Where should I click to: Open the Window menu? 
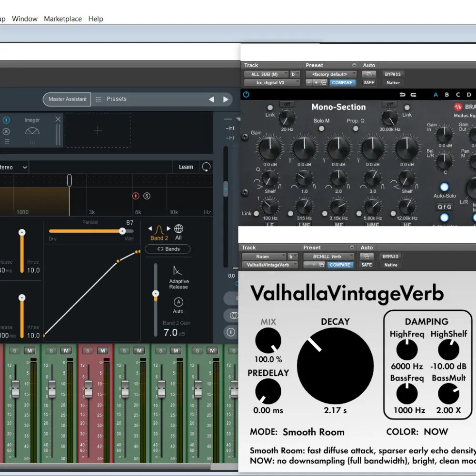tap(25, 19)
